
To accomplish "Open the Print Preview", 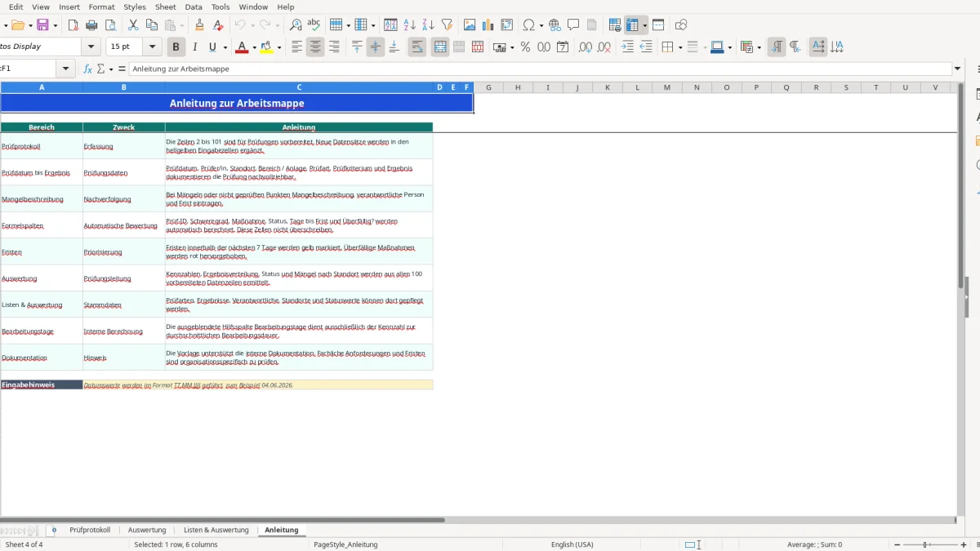I will (110, 25).
